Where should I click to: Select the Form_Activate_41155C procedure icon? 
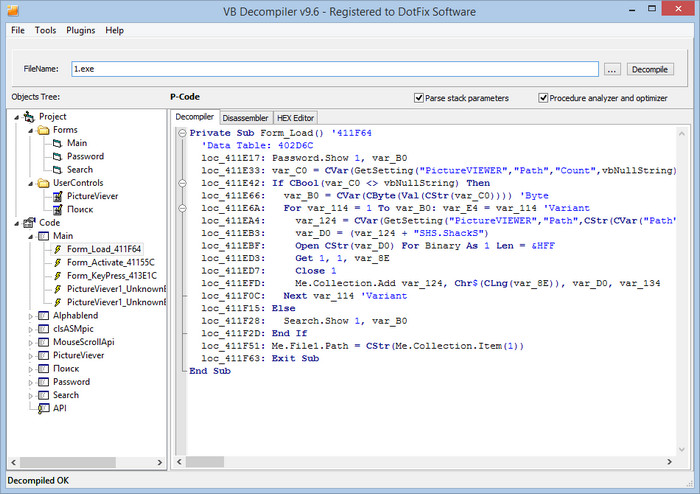[58, 262]
